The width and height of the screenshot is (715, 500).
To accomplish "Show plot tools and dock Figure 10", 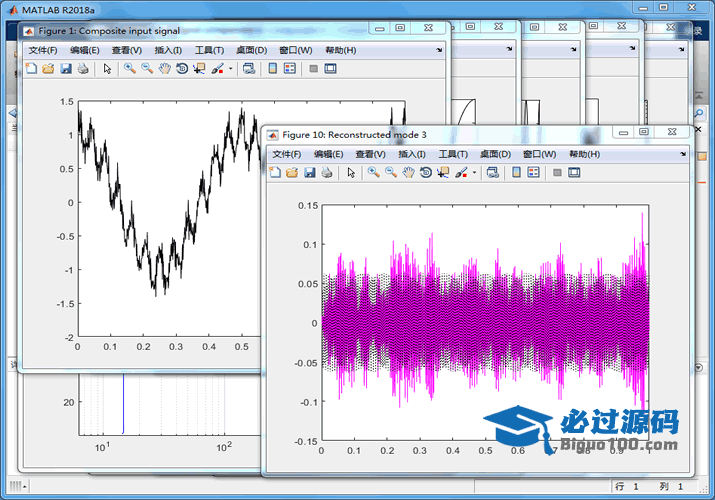I will click(574, 173).
